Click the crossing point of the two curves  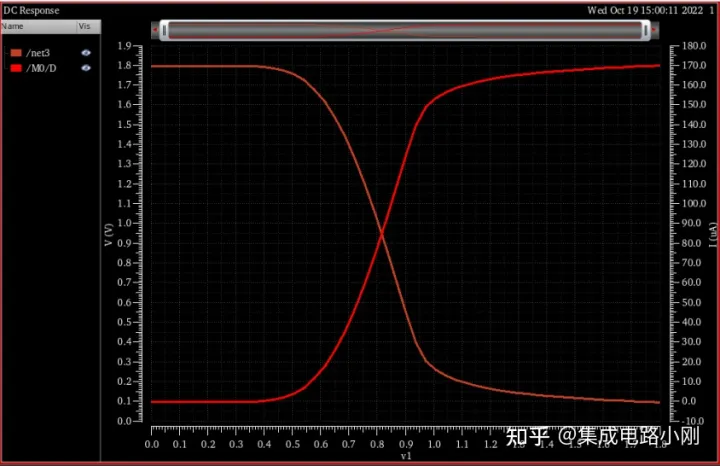coord(382,234)
